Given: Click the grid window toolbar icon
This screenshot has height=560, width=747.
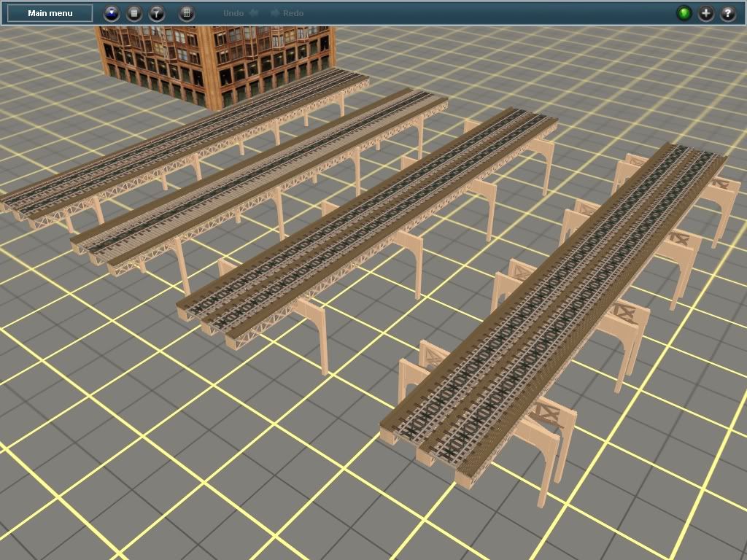Looking at the screenshot, I should coord(186,13).
